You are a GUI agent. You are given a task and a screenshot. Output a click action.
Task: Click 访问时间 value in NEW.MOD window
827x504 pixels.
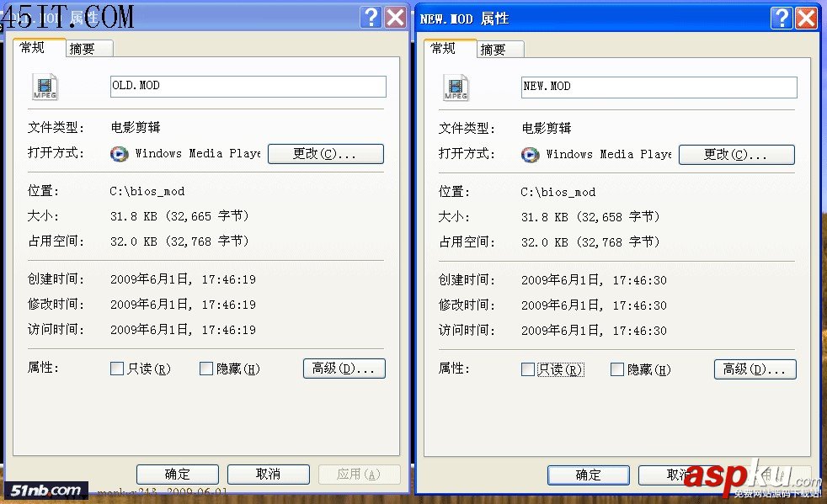coord(594,331)
